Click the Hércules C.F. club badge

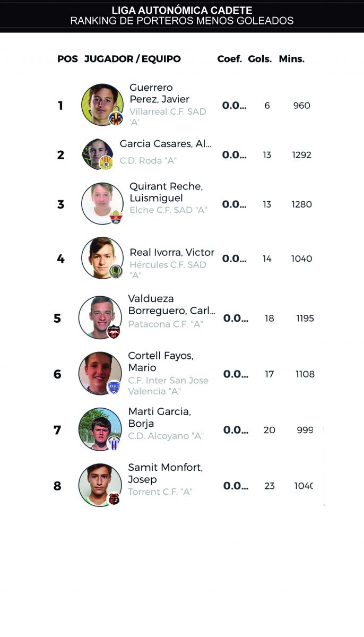[116, 271]
